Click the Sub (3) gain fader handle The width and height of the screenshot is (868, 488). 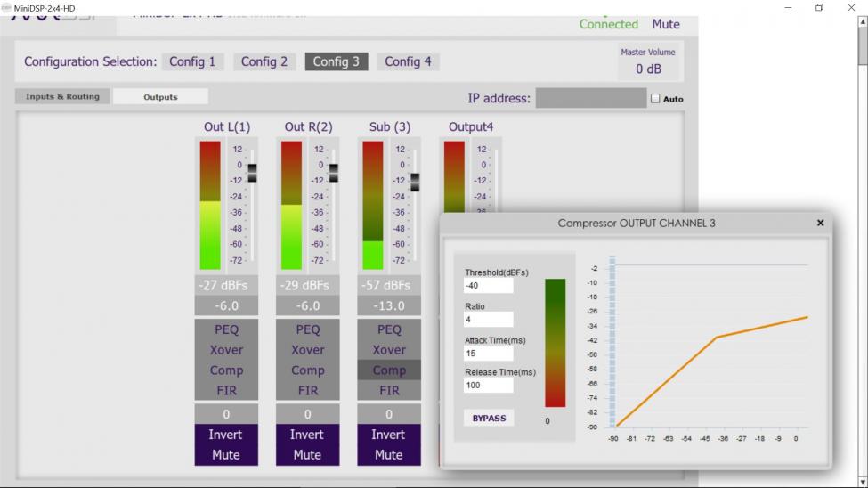415,183
